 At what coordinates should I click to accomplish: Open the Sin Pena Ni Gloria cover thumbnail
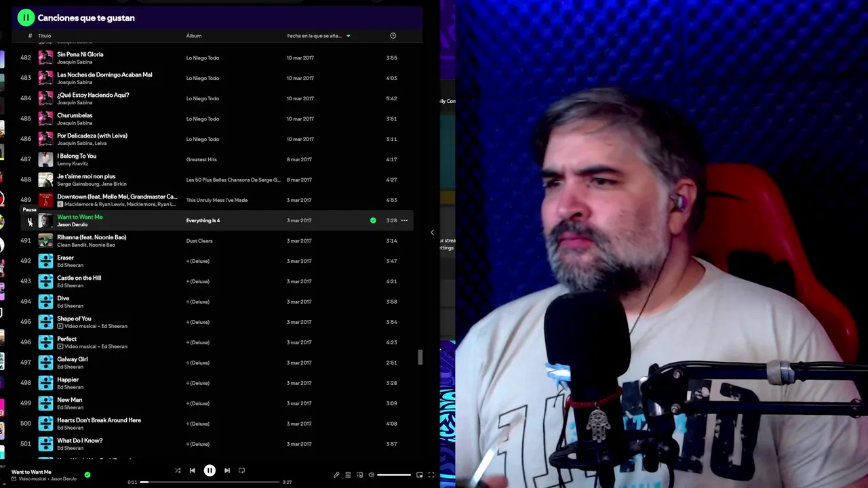coord(45,58)
